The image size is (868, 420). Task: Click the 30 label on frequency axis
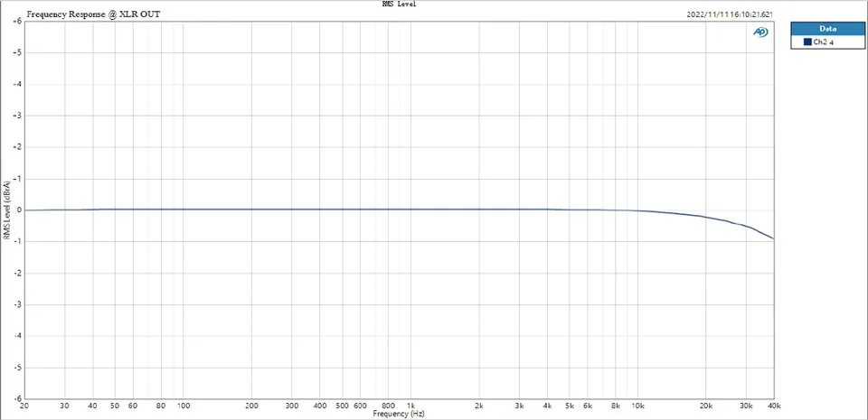pyautogui.click(x=65, y=406)
